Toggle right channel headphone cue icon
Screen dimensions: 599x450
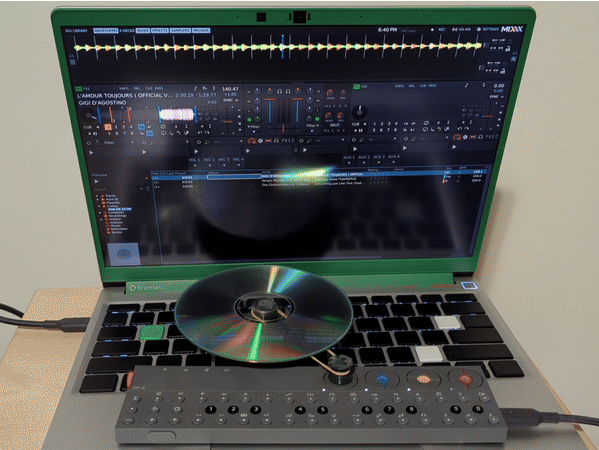288,91
